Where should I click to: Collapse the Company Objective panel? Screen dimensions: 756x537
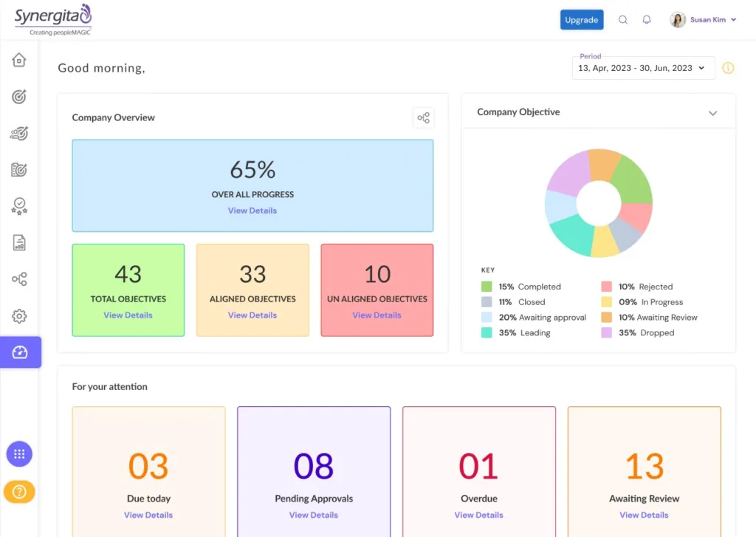click(713, 113)
